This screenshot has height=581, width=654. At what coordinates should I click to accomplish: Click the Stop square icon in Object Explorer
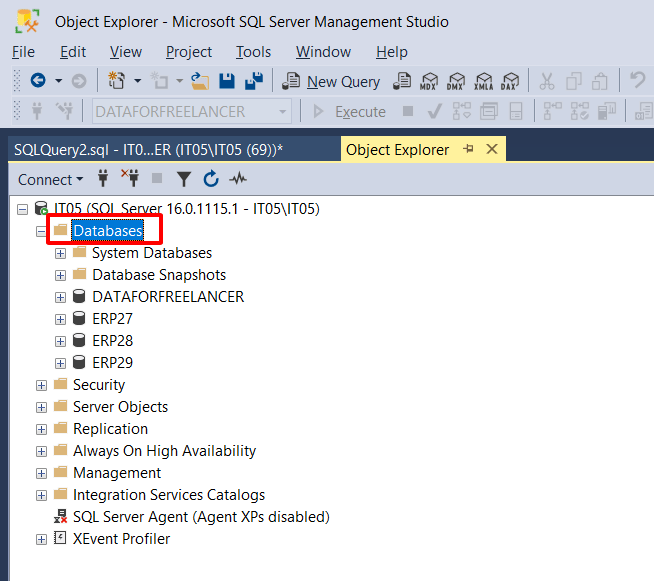click(x=157, y=179)
